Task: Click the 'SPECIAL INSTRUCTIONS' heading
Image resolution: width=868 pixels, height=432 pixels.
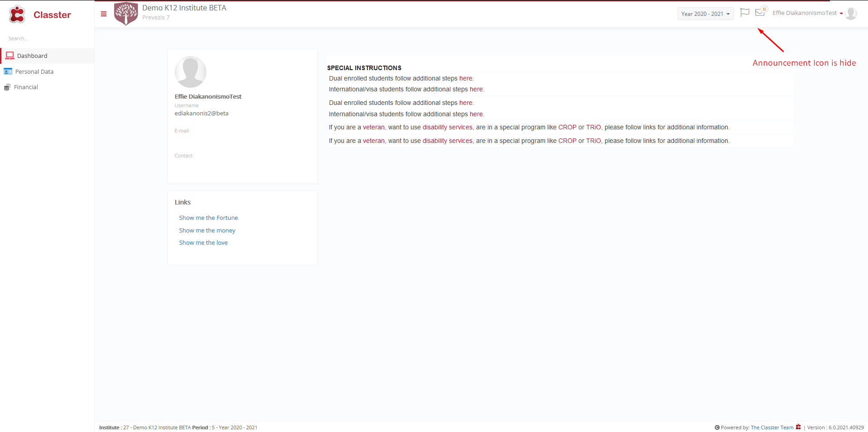Action: click(x=364, y=68)
